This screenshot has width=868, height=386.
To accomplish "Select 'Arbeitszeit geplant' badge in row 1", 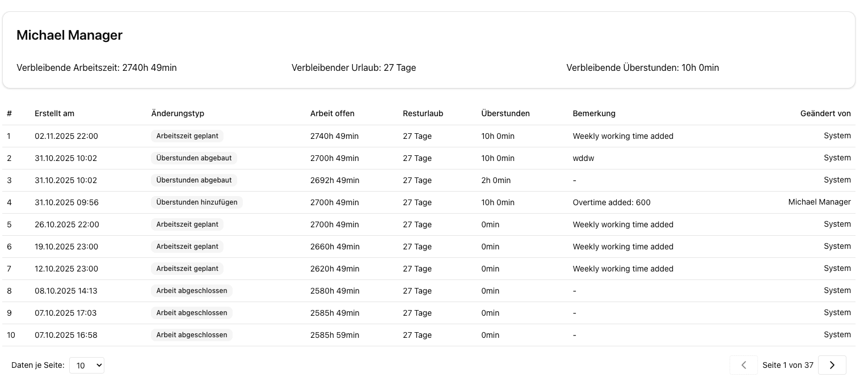I will [x=187, y=136].
